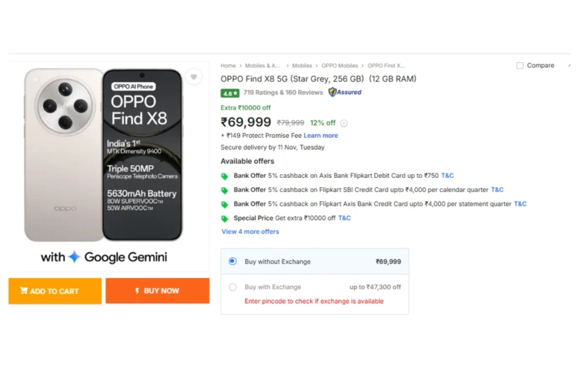Choose the Buy with Exchange radio button
Viewport: 588px width, 392px height.
233,287
